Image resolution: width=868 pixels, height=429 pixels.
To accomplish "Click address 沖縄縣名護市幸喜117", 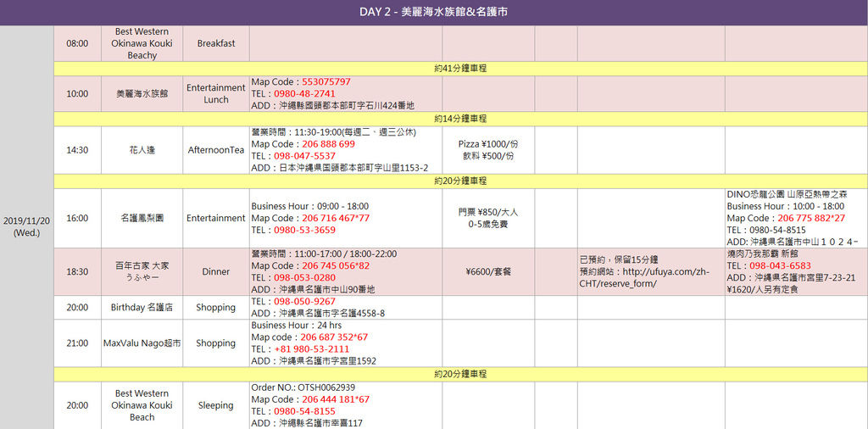I will pyautogui.click(x=321, y=423).
